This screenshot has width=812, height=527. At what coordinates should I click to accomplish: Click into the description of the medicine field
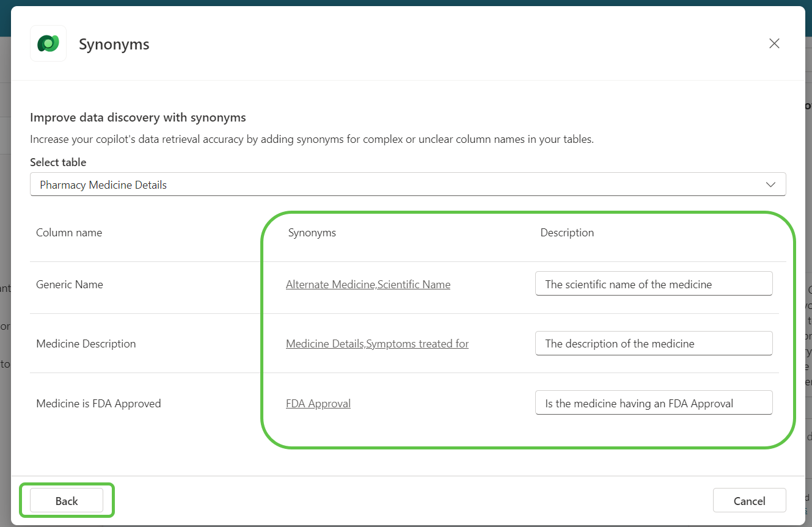(653, 344)
